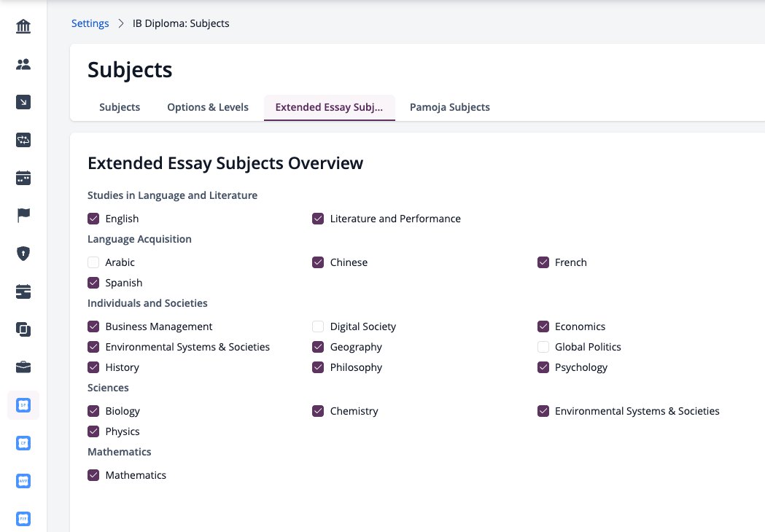This screenshot has height=532, width=765.
Task: Enable the Global Politics checkbox
Action: [543, 347]
